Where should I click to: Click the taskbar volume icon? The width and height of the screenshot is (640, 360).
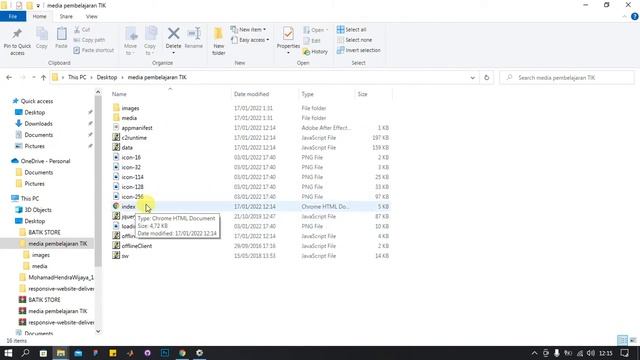(x=591, y=353)
